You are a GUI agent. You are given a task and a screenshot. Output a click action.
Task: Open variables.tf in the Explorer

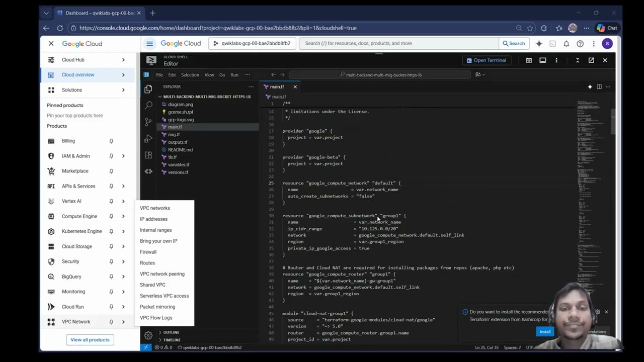[x=179, y=165]
